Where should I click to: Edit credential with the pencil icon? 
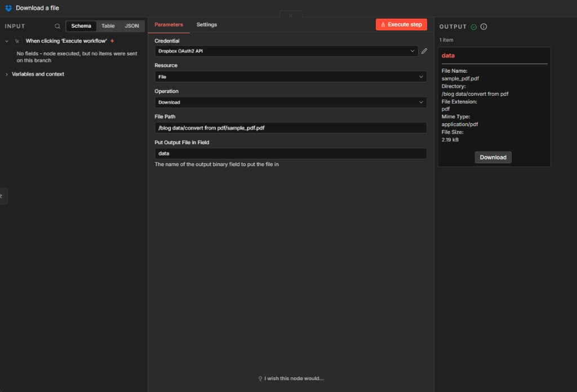pos(424,51)
